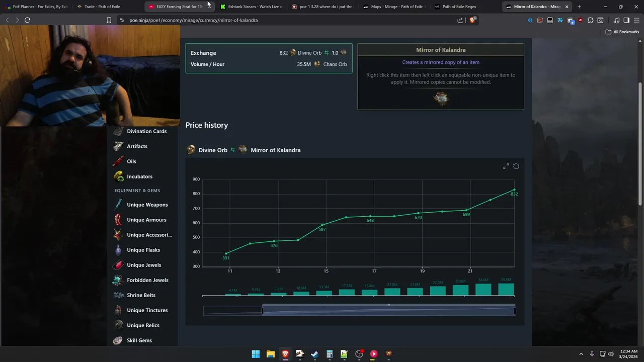644x362 pixels.
Task: Reset chart zoom with restore icon
Action: tap(516, 166)
